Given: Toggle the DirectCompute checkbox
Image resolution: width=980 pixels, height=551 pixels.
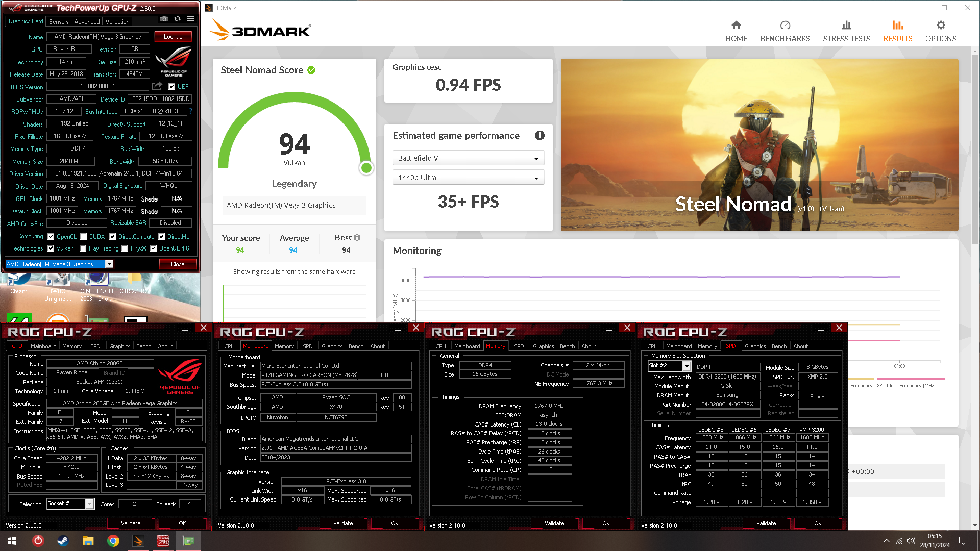Looking at the screenshot, I should [x=113, y=237].
